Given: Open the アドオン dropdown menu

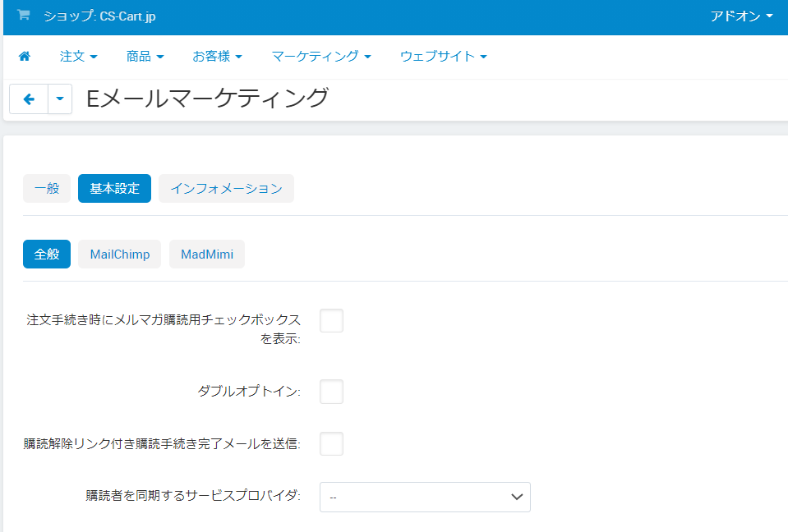Looking at the screenshot, I should coord(741,16).
